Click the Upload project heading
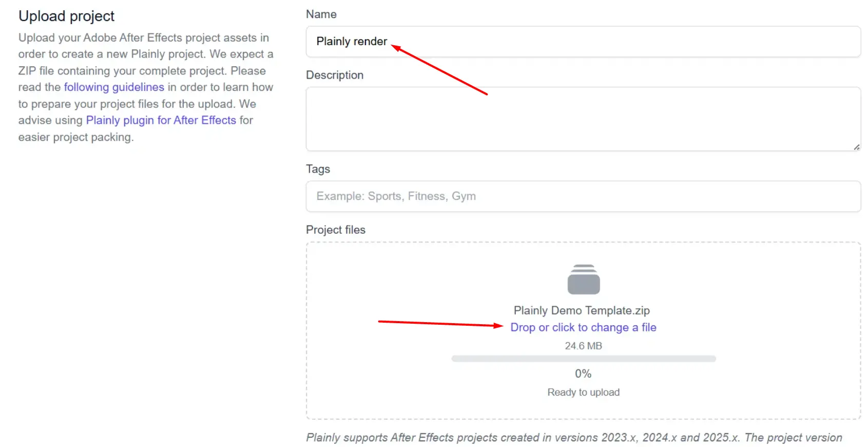 click(67, 16)
